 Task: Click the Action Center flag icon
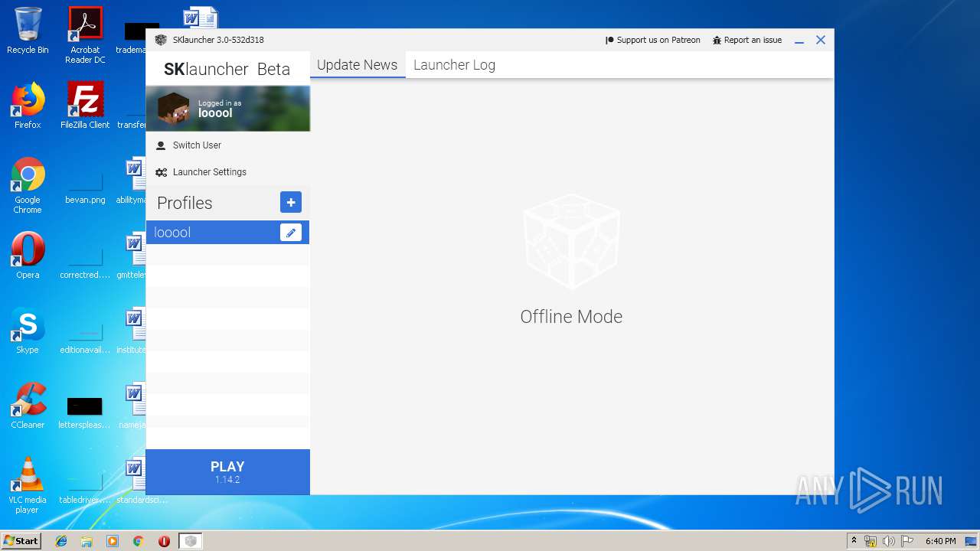[906, 541]
